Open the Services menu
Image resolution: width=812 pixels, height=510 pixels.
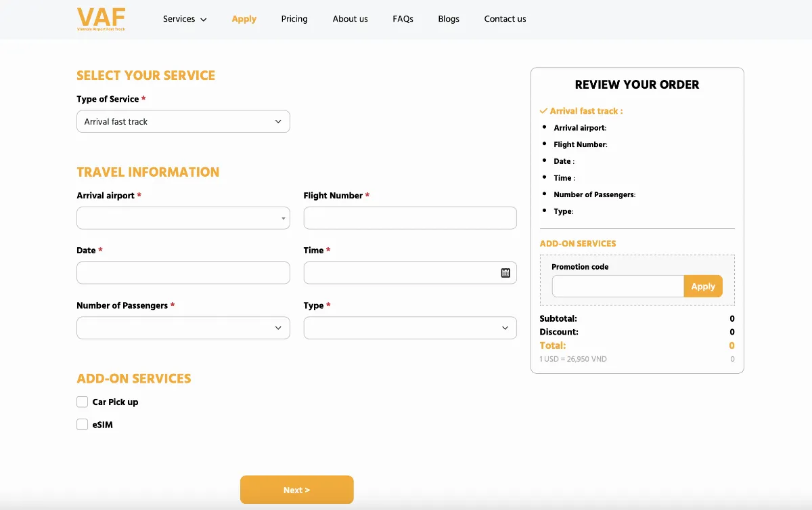point(185,19)
